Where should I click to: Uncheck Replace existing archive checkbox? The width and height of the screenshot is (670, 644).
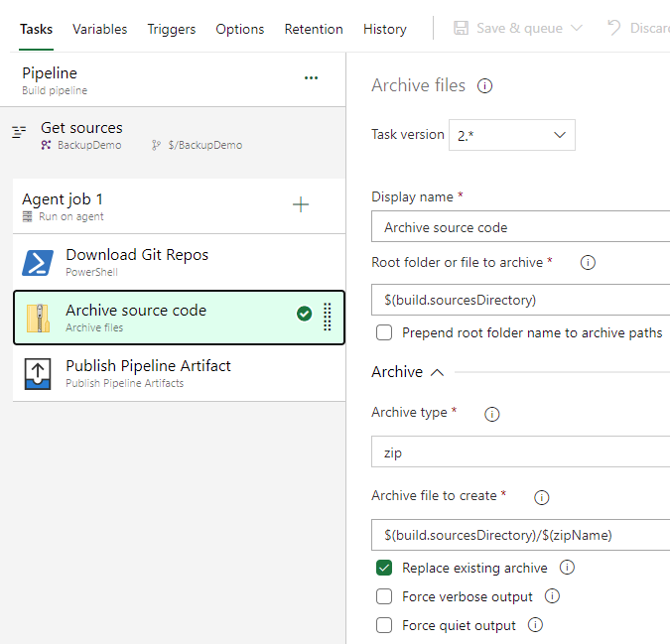(384, 569)
